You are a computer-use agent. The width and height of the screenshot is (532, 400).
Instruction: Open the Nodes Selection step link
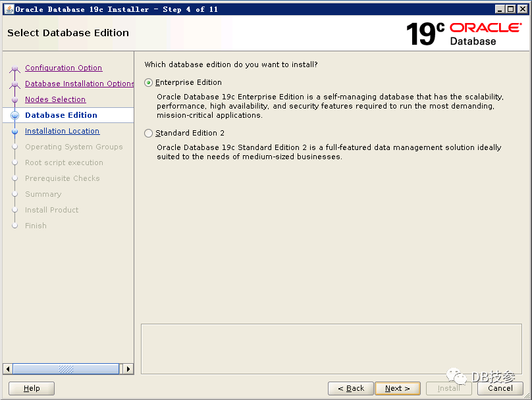(x=55, y=99)
